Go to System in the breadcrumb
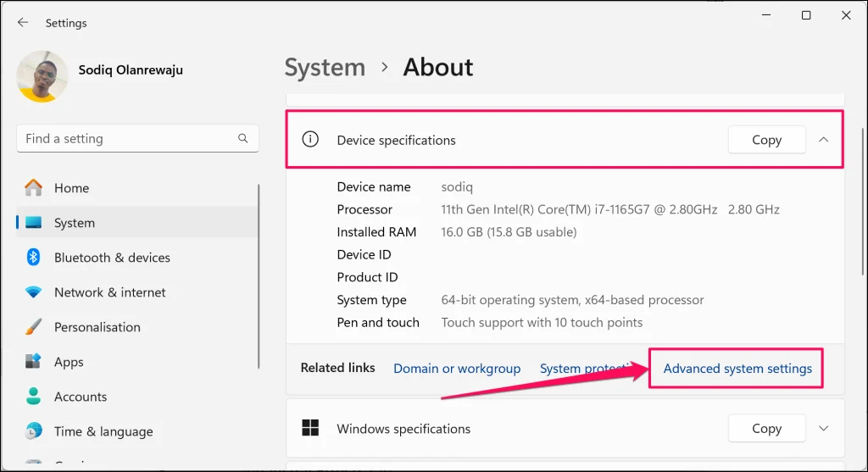The image size is (868, 472). tap(325, 68)
